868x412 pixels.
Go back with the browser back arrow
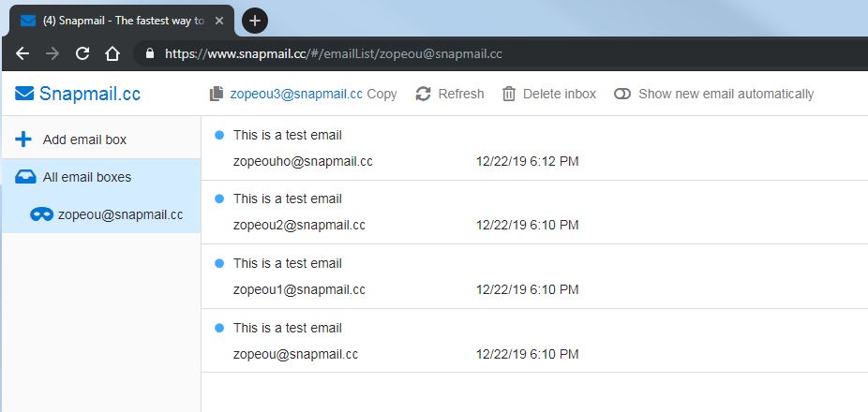[x=22, y=53]
